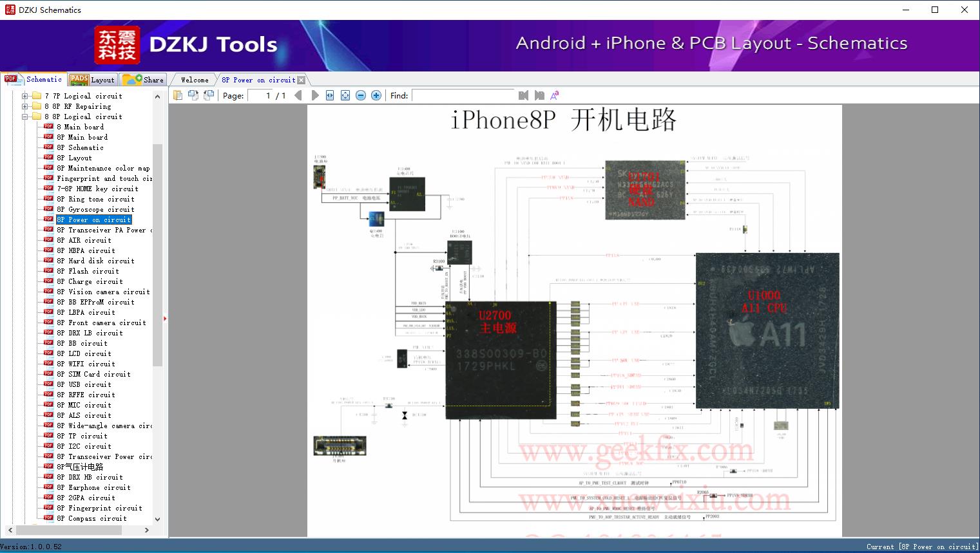The height and width of the screenshot is (553, 980).
Task: Select 8P Charge circuit
Action: coord(90,281)
